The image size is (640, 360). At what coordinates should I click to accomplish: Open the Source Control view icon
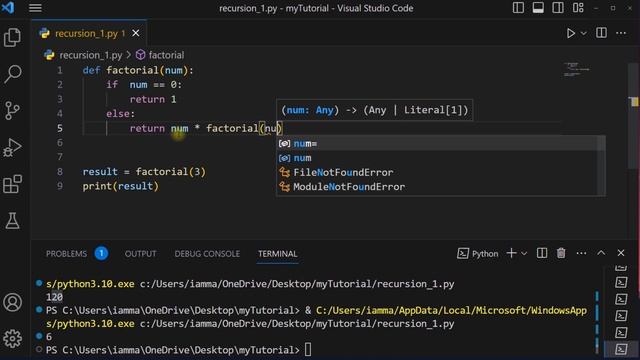(x=12, y=110)
